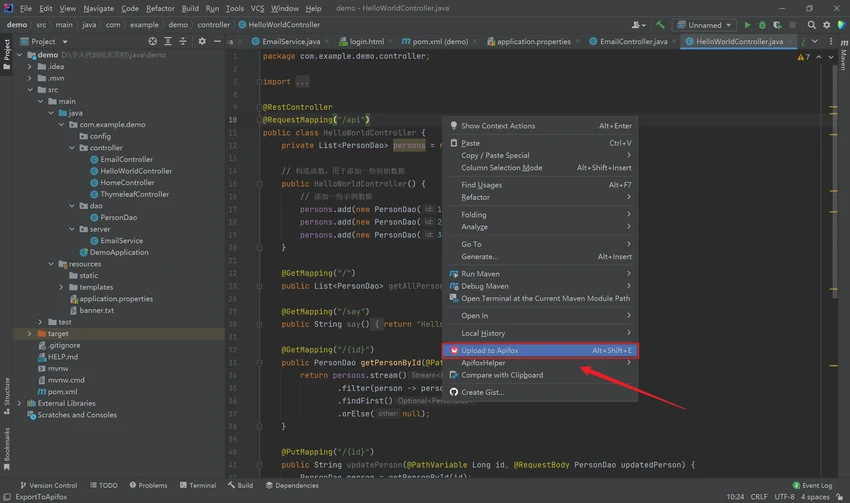Open the Maven side tool window

[844, 54]
